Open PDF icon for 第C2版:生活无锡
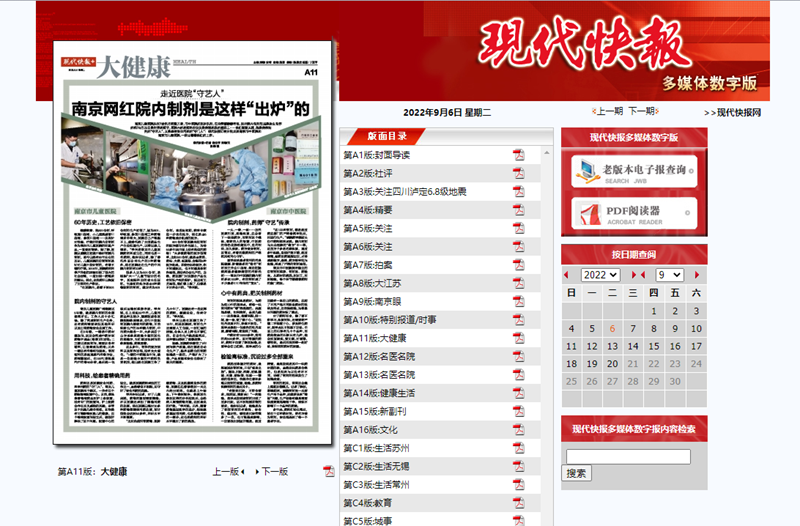The image size is (800, 526). tap(518, 467)
